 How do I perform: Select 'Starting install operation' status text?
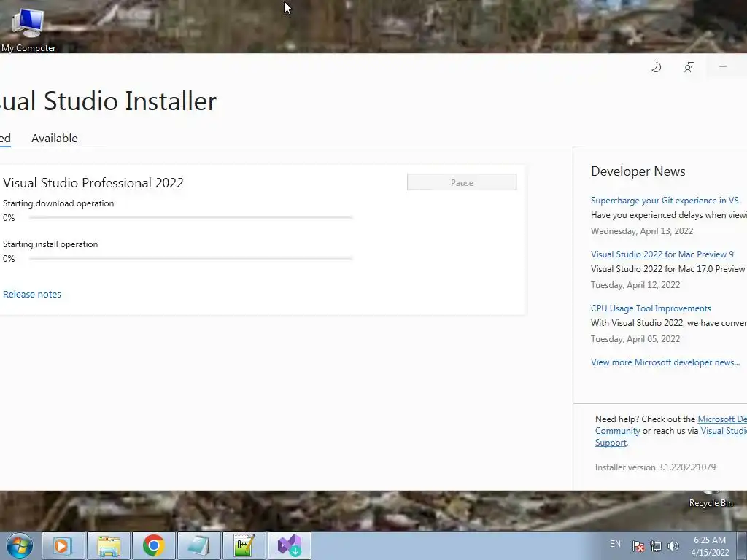pos(50,244)
